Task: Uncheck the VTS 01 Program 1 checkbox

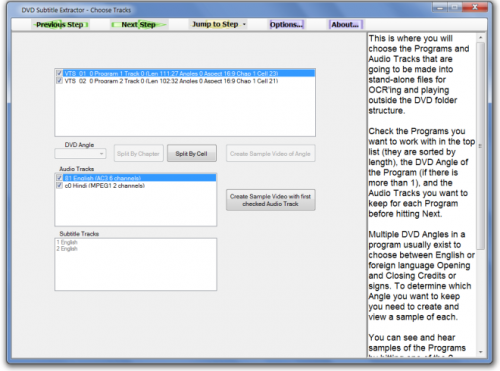Action: click(x=59, y=73)
